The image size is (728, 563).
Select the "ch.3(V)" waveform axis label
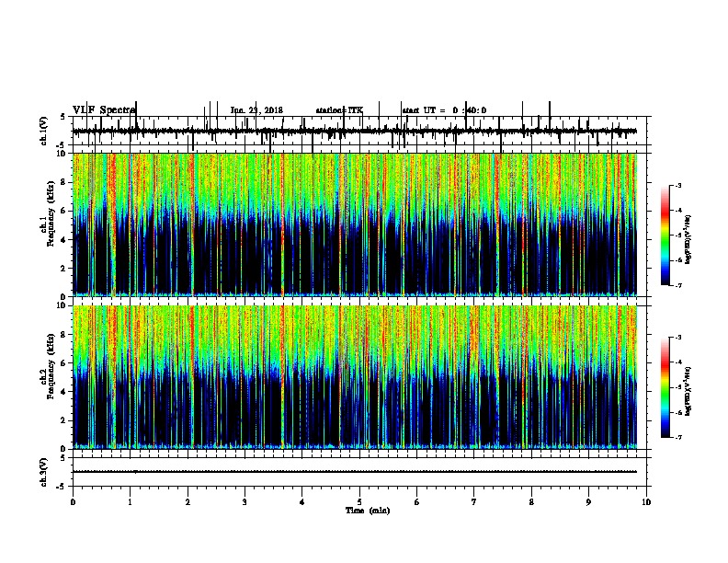click(x=44, y=472)
